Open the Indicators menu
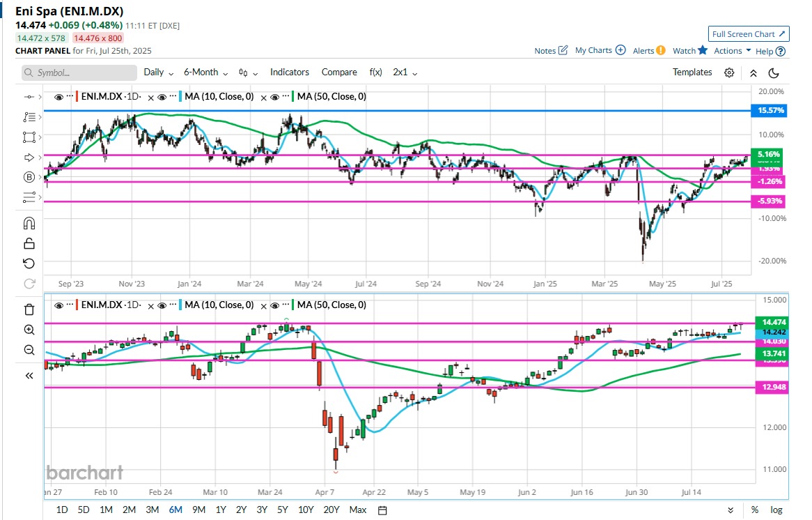 pyautogui.click(x=290, y=72)
